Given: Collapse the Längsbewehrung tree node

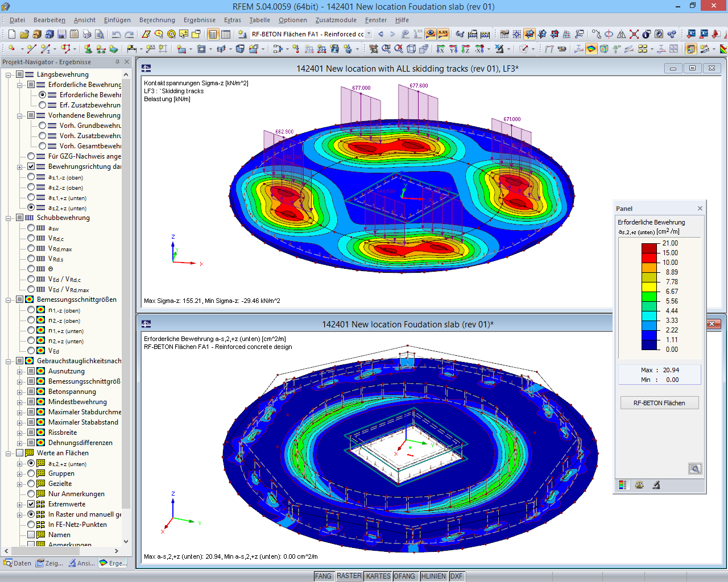Looking at the screenshot, I should [x=7, y=74].
